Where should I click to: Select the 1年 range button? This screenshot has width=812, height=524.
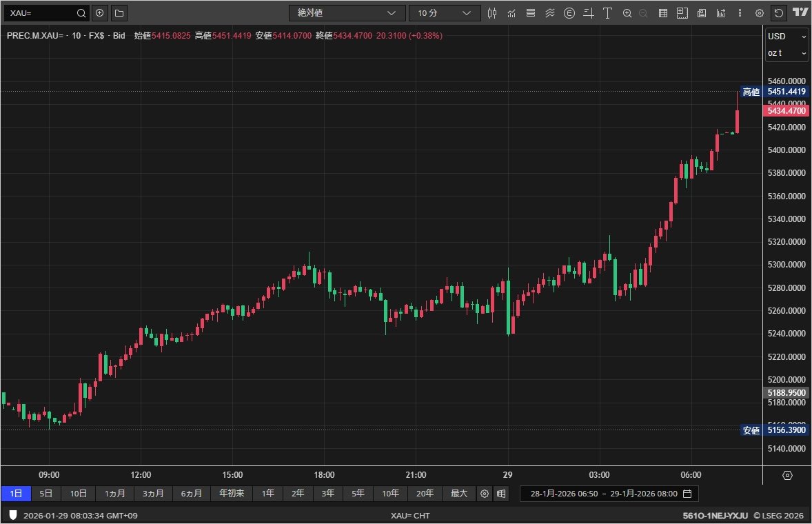(267, 494)
